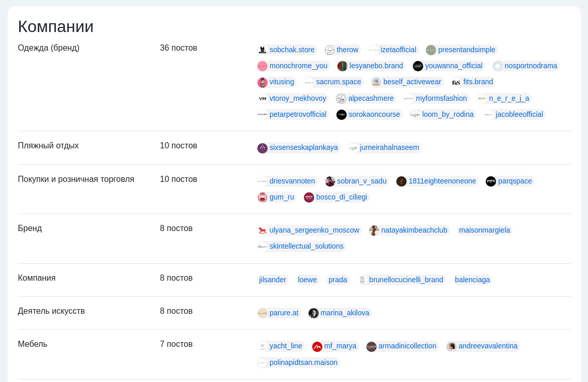
Task: Click the "Компании" section heading
Action: click(x=56, y=27)
